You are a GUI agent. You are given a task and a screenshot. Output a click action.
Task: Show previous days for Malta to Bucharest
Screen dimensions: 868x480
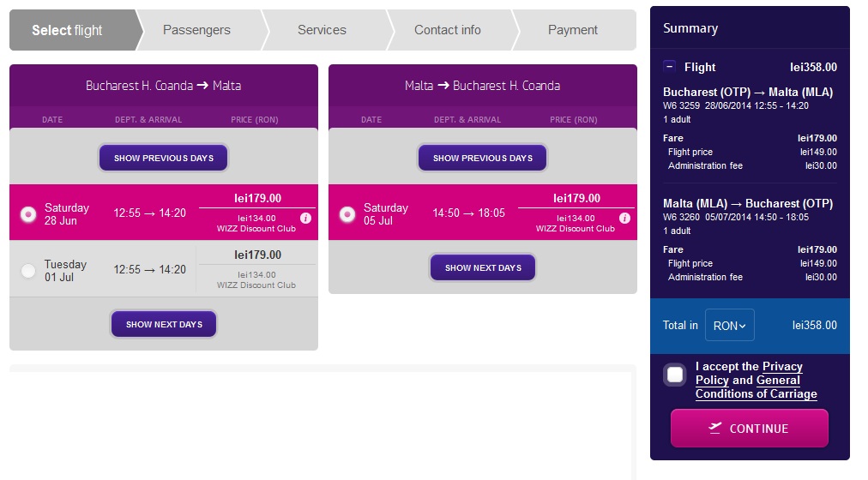coord(482,159)
